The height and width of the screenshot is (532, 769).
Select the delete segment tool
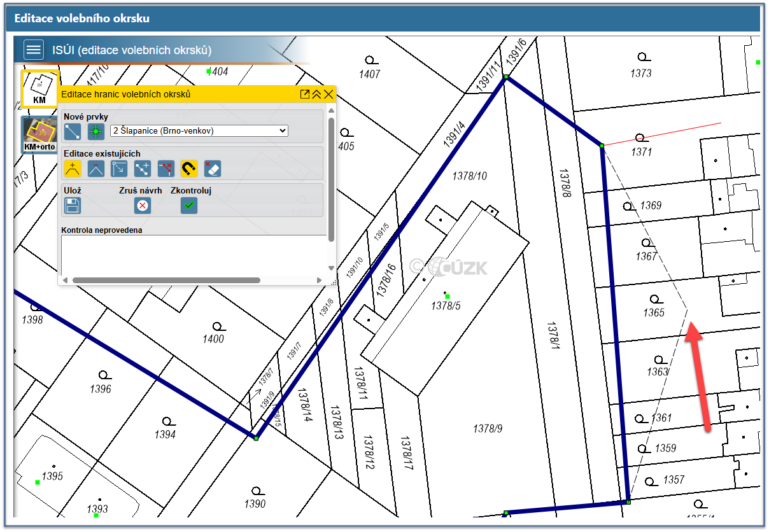point(166,169)
